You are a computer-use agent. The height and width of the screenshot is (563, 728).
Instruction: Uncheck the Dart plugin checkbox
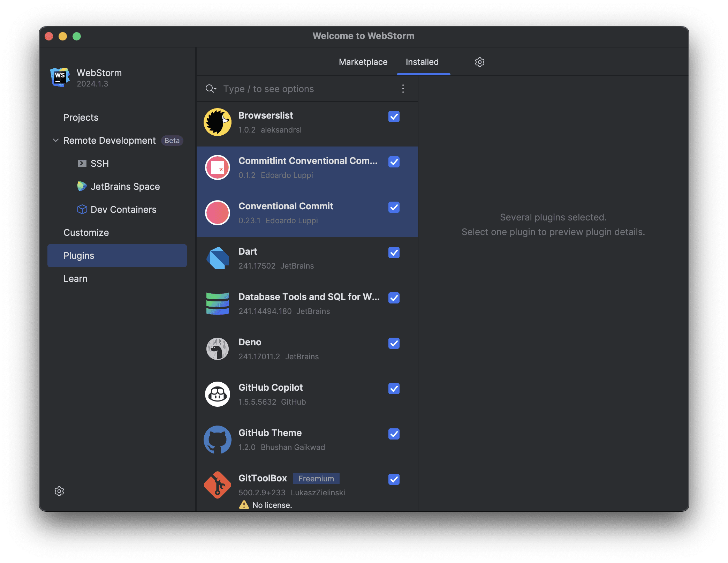(x=394, y=253)
